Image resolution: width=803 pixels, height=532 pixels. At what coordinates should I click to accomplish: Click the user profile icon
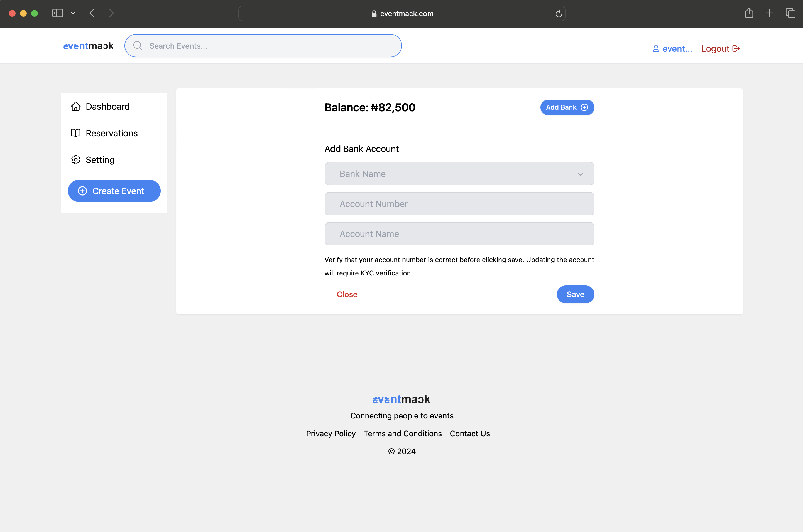[656, 48]
